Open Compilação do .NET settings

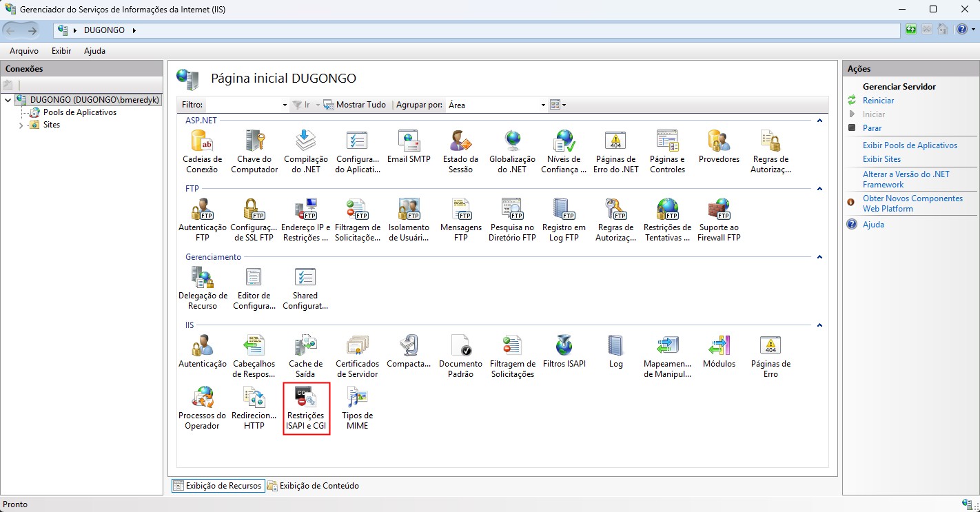[305, 152]
